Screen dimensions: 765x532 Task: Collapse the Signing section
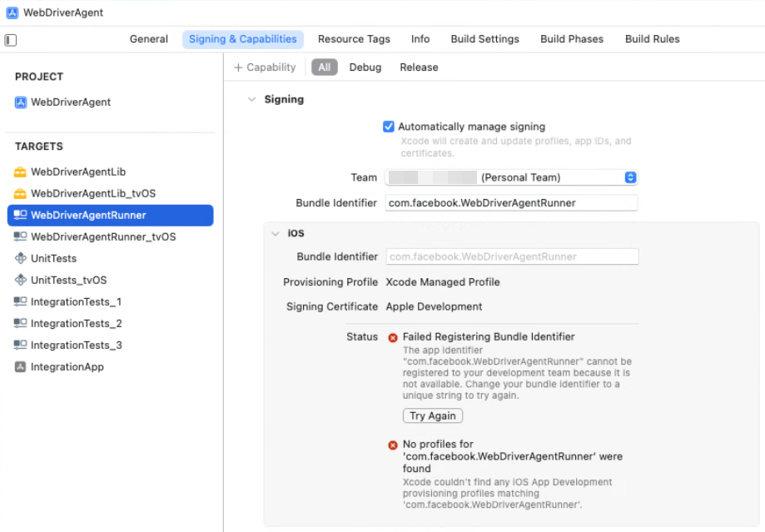251,100
